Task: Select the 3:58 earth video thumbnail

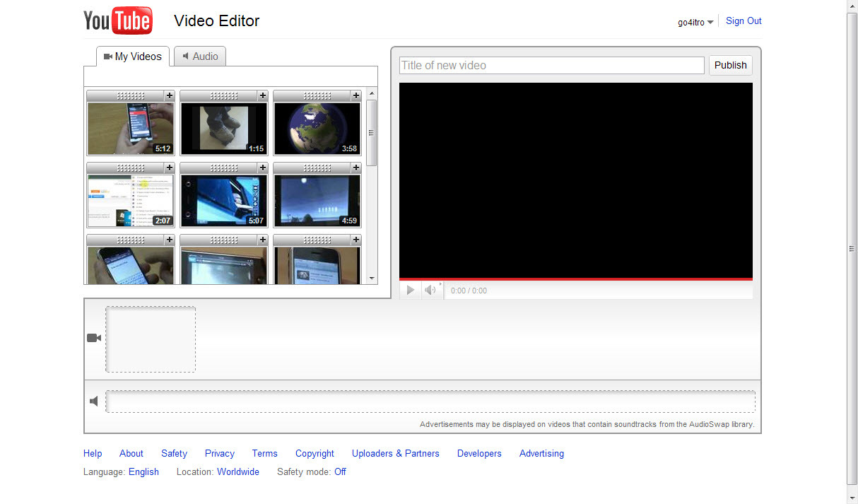Action: pyautogui.click(x=317, y=129)
